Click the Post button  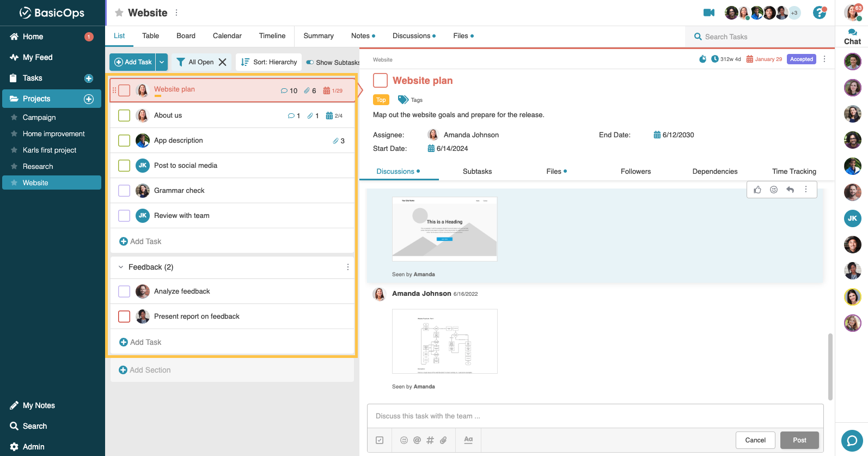(x=799, y=440)
